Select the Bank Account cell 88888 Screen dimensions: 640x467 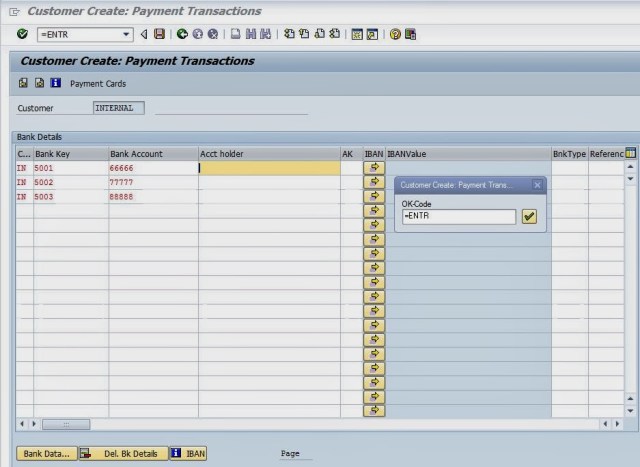[153, 197]
